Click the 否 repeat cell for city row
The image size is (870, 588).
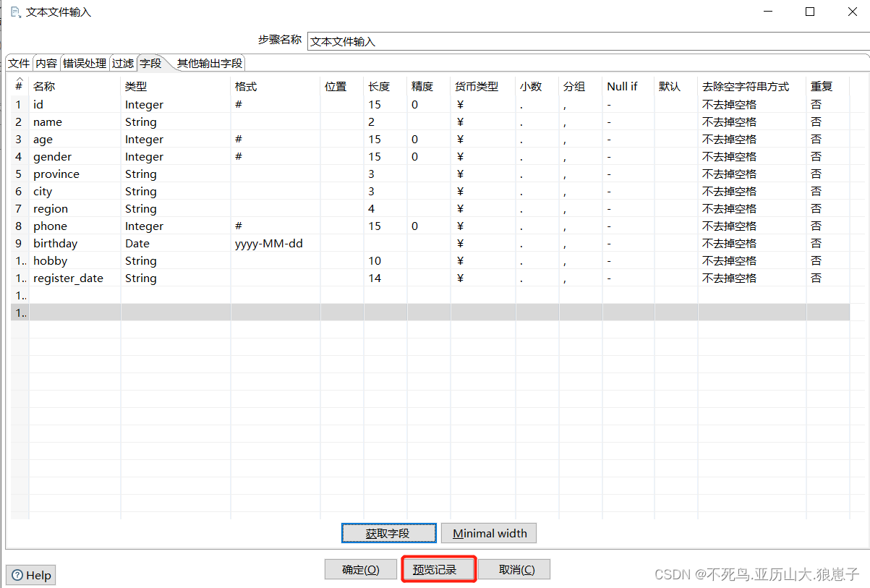coord(828,191)
